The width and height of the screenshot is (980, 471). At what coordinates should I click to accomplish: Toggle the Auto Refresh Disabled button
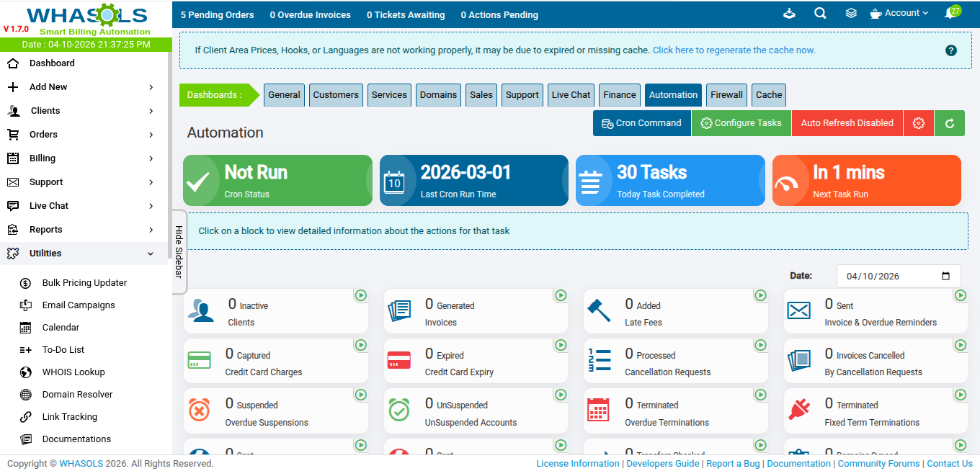(x=847, y=123)
